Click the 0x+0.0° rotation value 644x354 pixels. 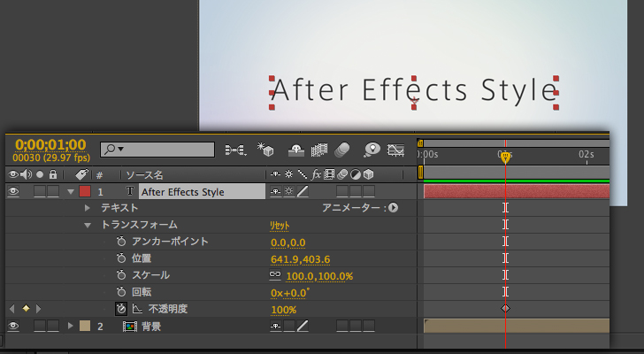click(290, 293)
